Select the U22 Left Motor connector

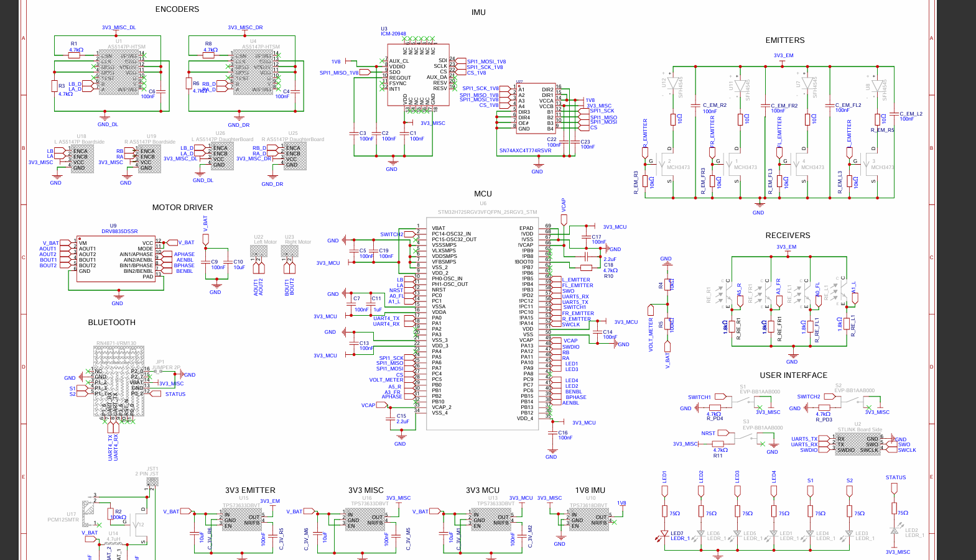[x=259, y=251]
